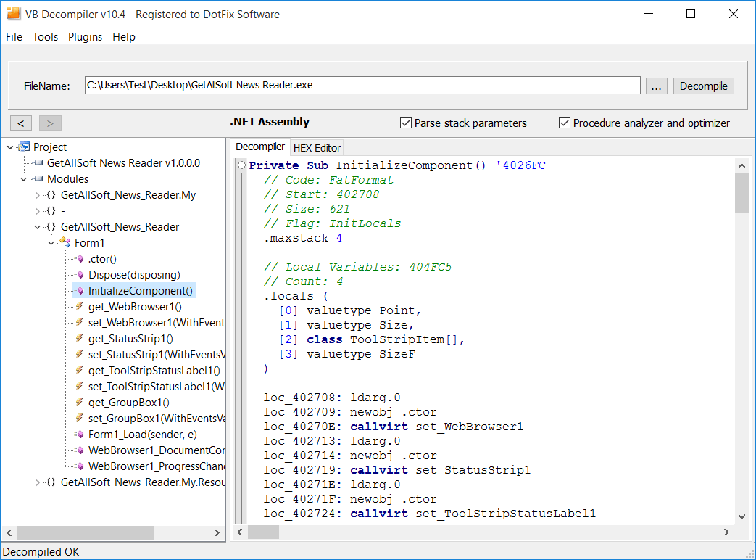756x560 pixels.
Task: Disable Procedure analyzer and optimizer
Action: (564, 123)
